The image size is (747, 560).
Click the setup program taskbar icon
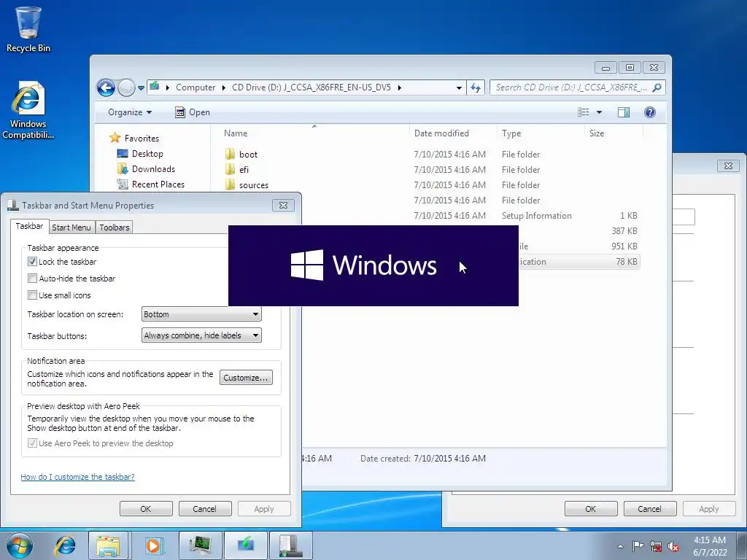pyautogui.click(x=245, y=545)
